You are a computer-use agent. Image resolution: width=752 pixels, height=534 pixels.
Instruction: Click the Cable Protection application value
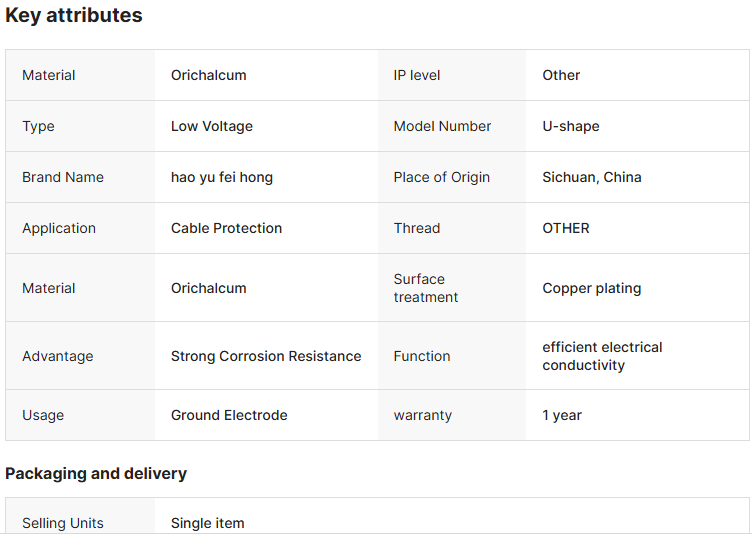tap(226, 228)
